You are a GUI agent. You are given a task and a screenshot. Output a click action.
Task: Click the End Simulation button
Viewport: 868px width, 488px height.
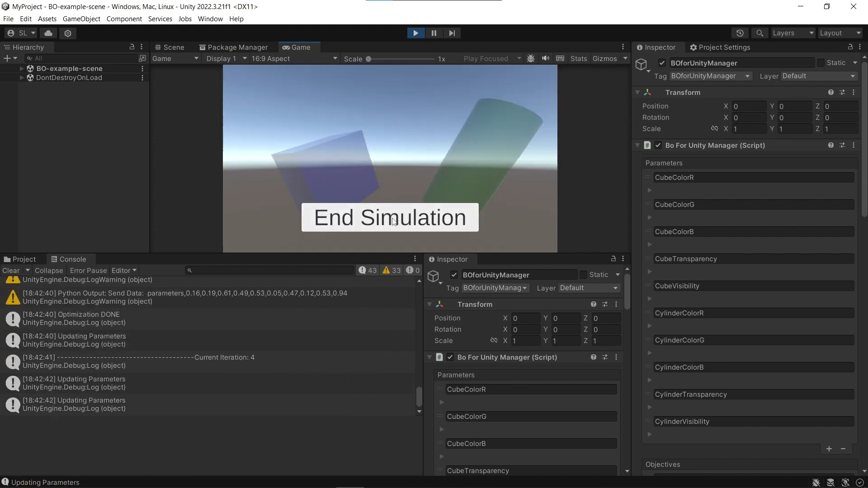coord(390,217)
